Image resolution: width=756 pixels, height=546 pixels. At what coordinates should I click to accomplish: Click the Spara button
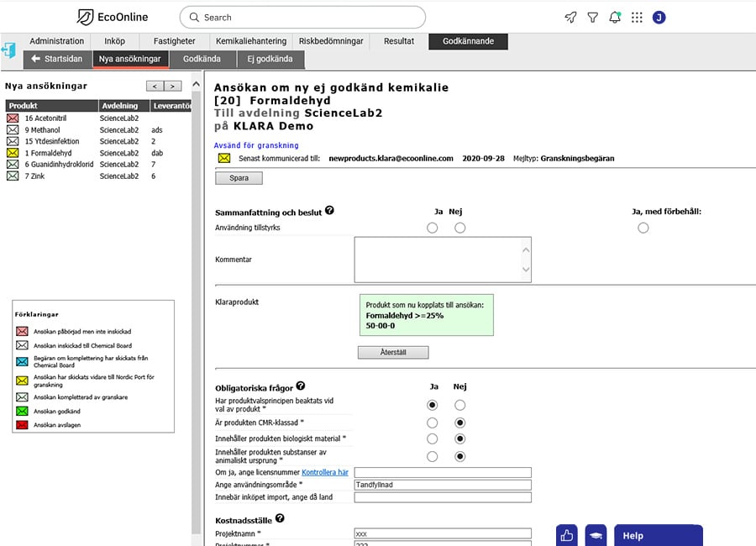point(239,178)
